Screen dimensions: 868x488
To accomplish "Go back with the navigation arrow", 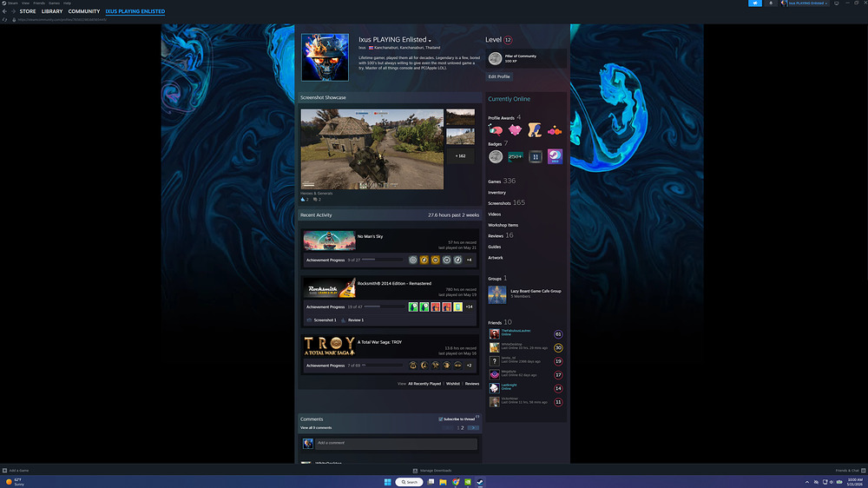I will (x=5, y=11).
